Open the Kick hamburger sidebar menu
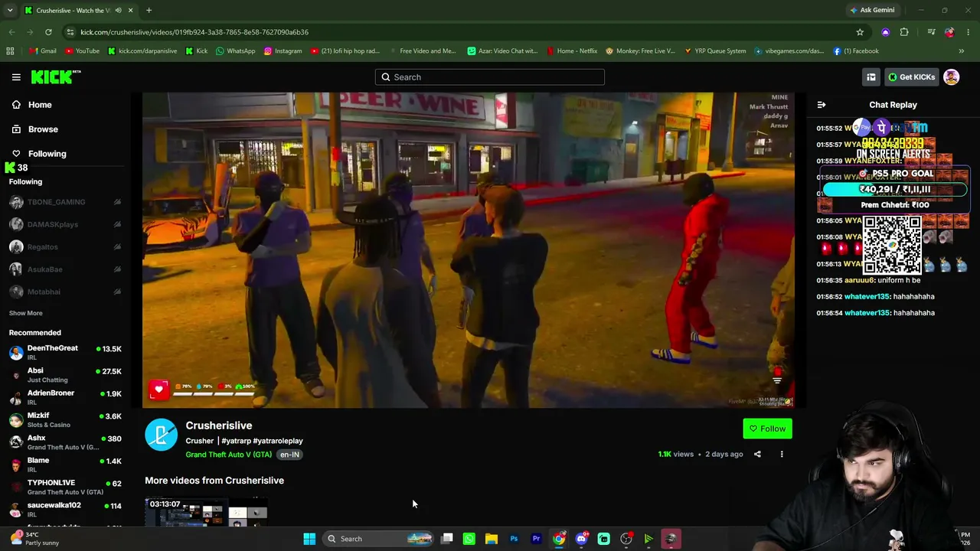980x551 pixels. click(x=16, y=77)
